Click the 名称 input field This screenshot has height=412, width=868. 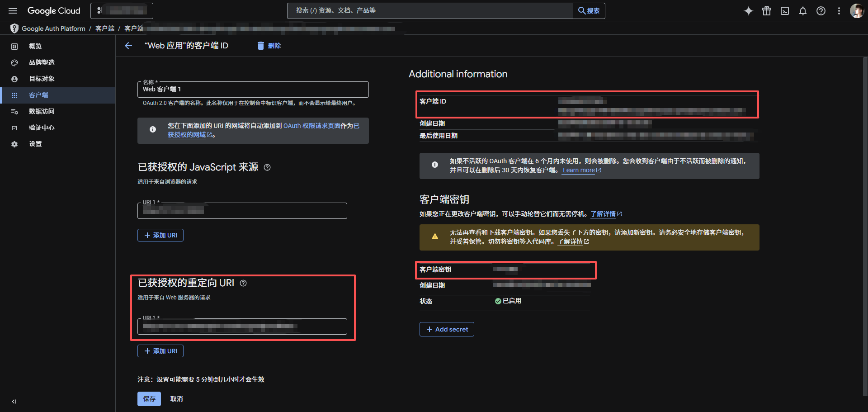(x=253, y=90)
